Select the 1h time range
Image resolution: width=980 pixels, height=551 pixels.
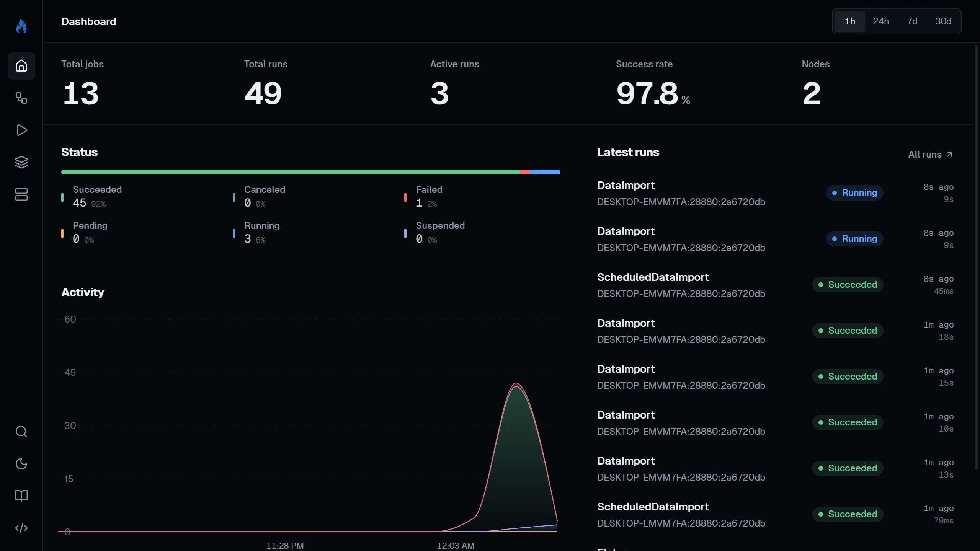coord(850,21)
